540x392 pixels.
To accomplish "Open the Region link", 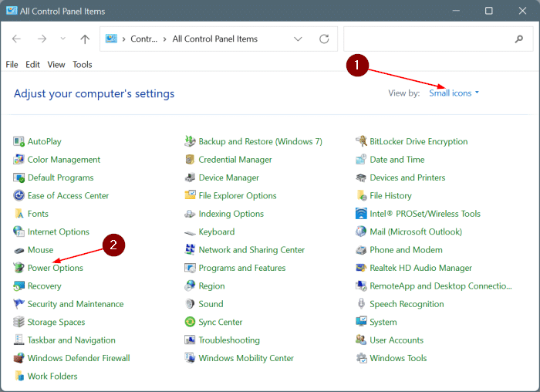I will [x=211, y=286].
